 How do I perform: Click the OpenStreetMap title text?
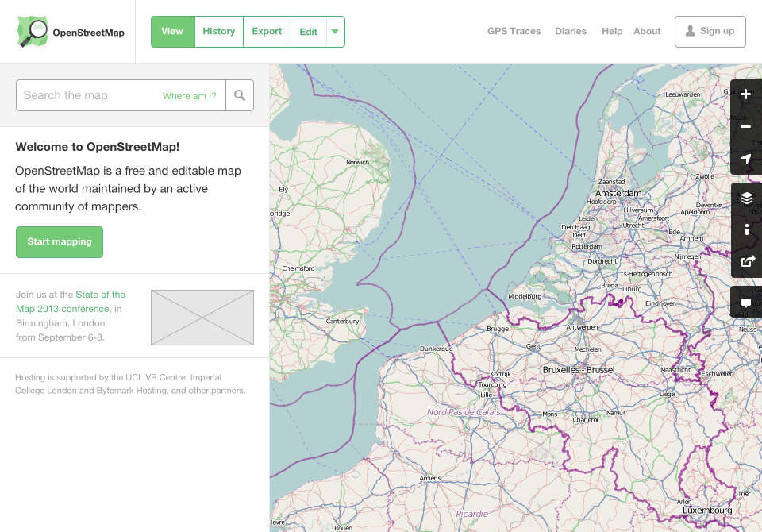88,33
